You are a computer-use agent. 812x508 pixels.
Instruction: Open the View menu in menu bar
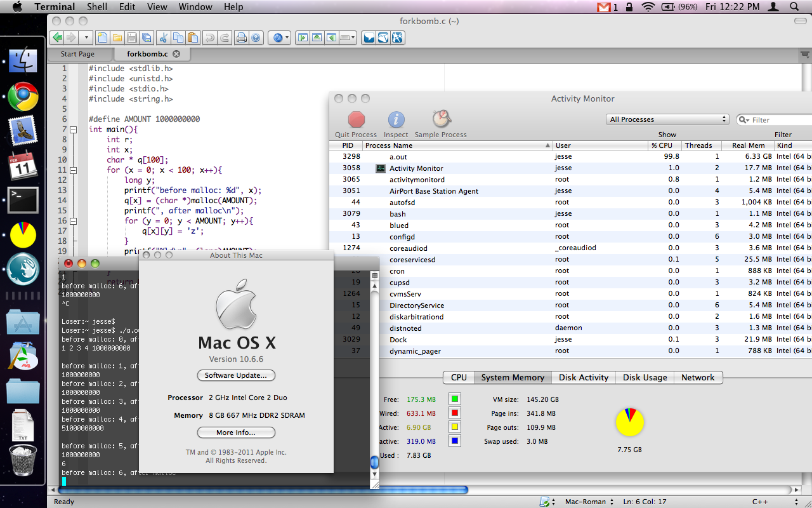click(x=157, y=7)
